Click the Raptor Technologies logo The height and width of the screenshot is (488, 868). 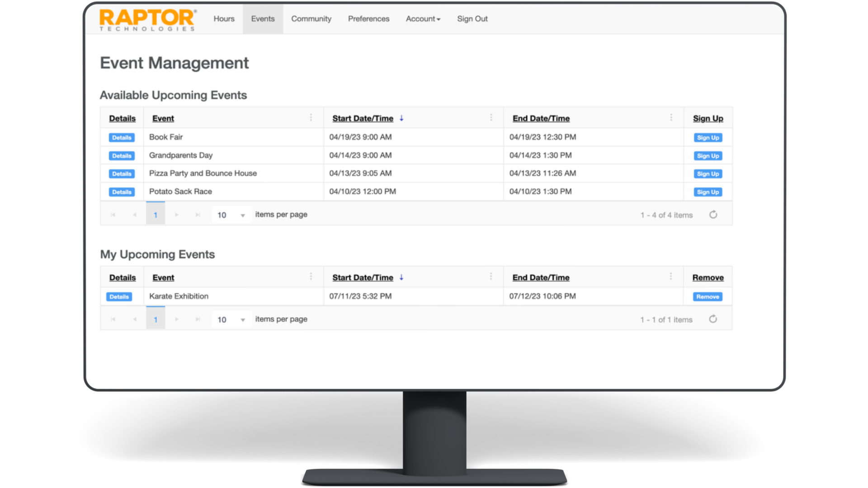tap(147, 19)
